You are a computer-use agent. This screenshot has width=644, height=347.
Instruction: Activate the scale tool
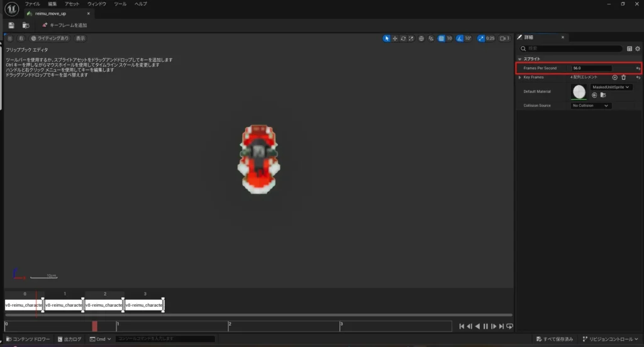[x=411, y=38]
